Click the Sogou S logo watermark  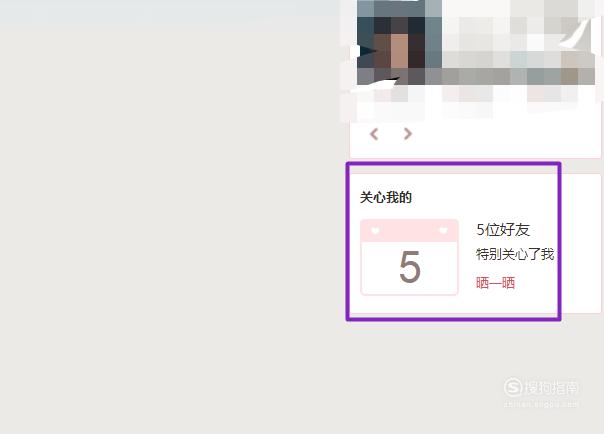pyautogui.click(x=513, y=387)
